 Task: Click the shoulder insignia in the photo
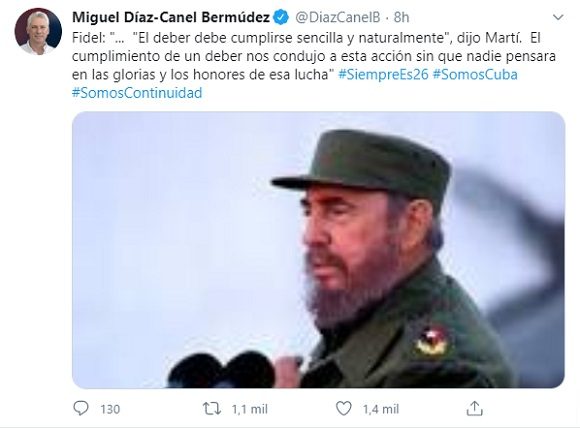pyautogui.click(x=432, y=341)
